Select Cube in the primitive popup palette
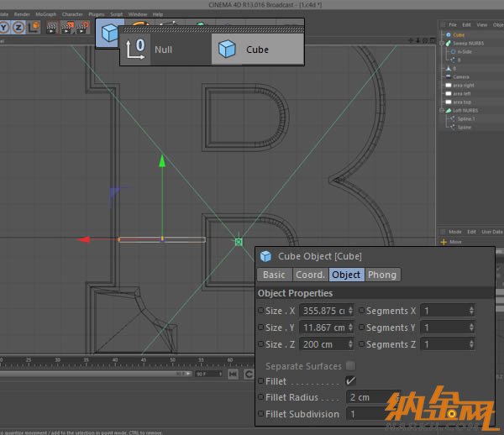 258,50
